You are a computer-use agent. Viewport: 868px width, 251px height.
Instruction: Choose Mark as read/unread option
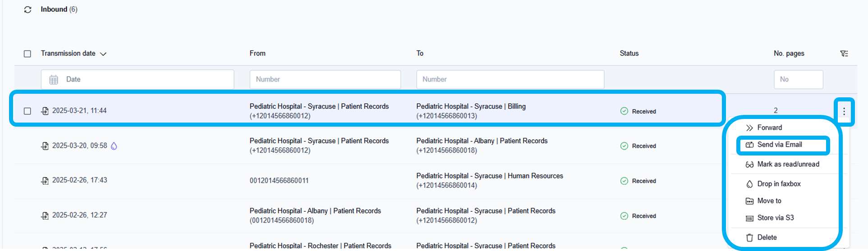[x=788, y=164]
